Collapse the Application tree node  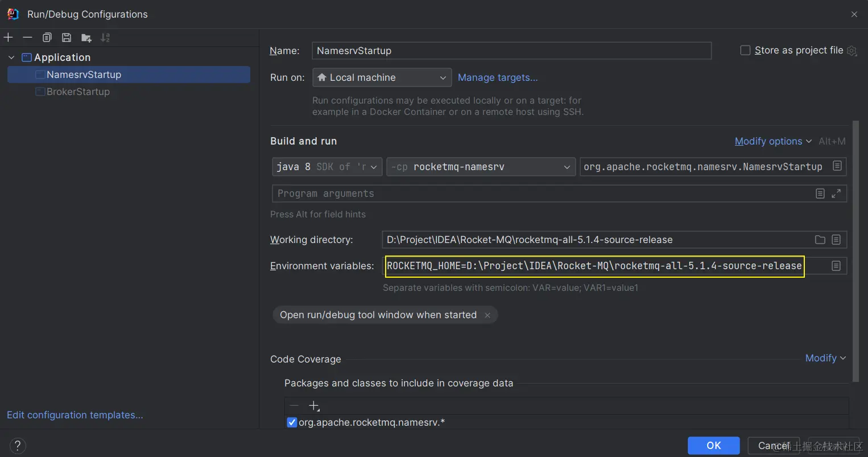tap(11, 57)
